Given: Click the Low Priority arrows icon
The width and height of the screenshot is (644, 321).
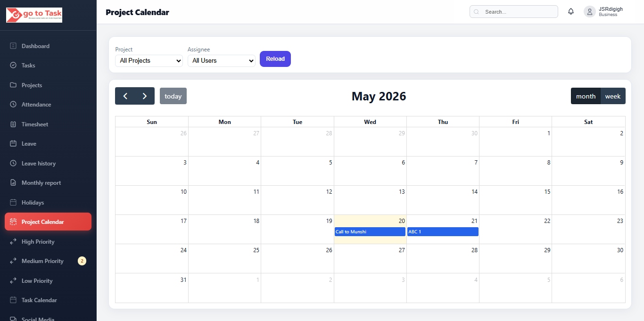Looking at the screenshot, I should click(x=13, y=281).
